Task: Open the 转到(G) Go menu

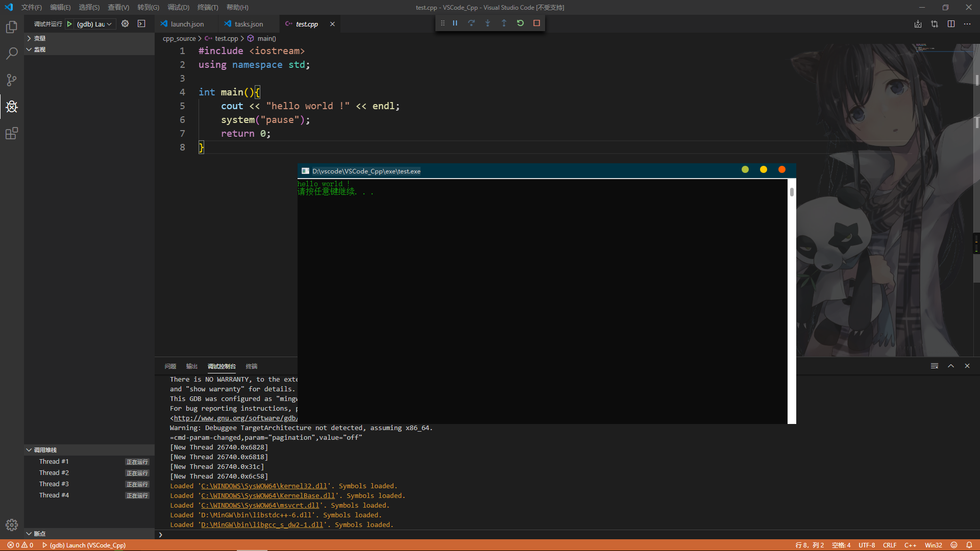Action: click(x=148, y=7)
